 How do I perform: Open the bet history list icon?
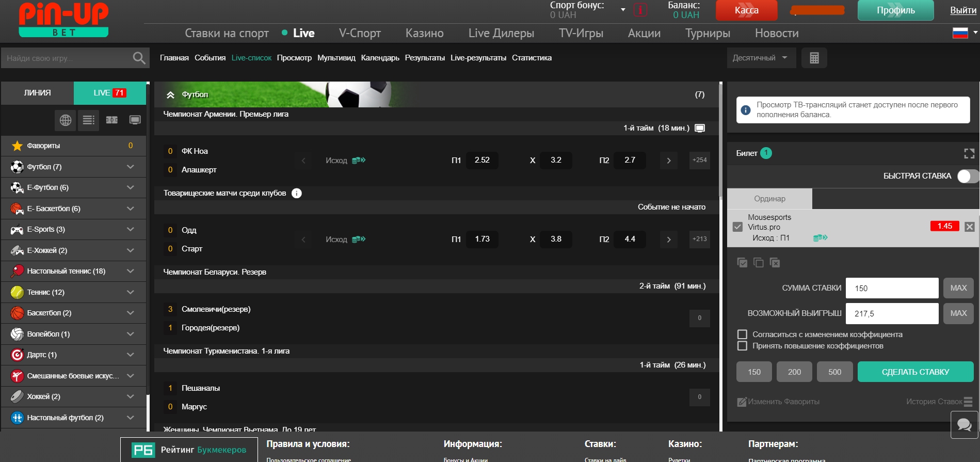(968, 402)
